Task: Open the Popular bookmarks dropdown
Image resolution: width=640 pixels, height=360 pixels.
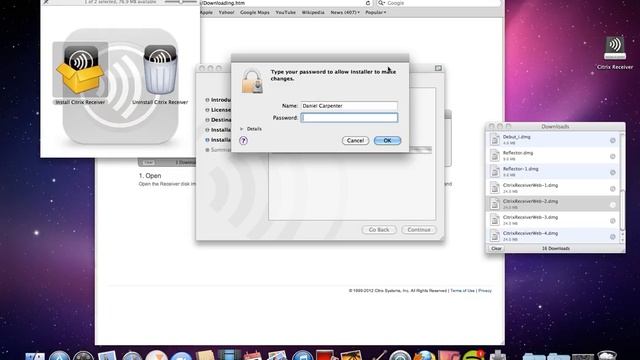Action: point(376,12)
